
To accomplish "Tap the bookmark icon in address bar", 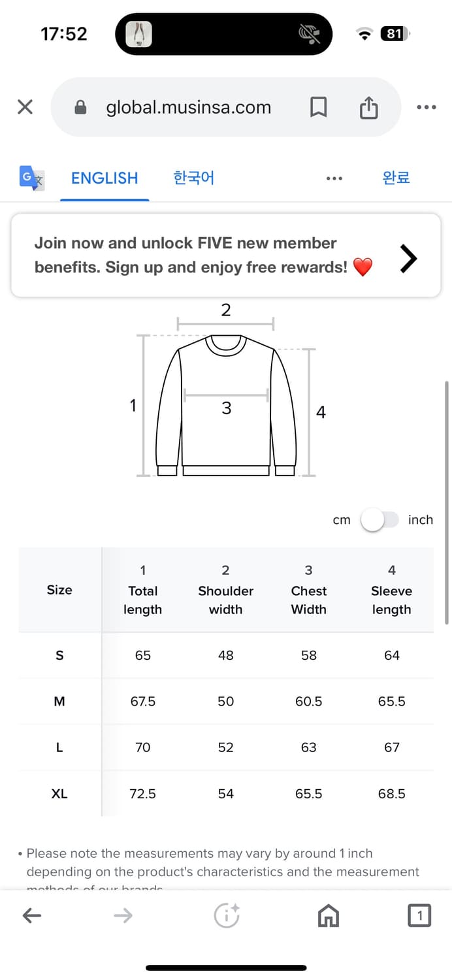I will [318, 107].
